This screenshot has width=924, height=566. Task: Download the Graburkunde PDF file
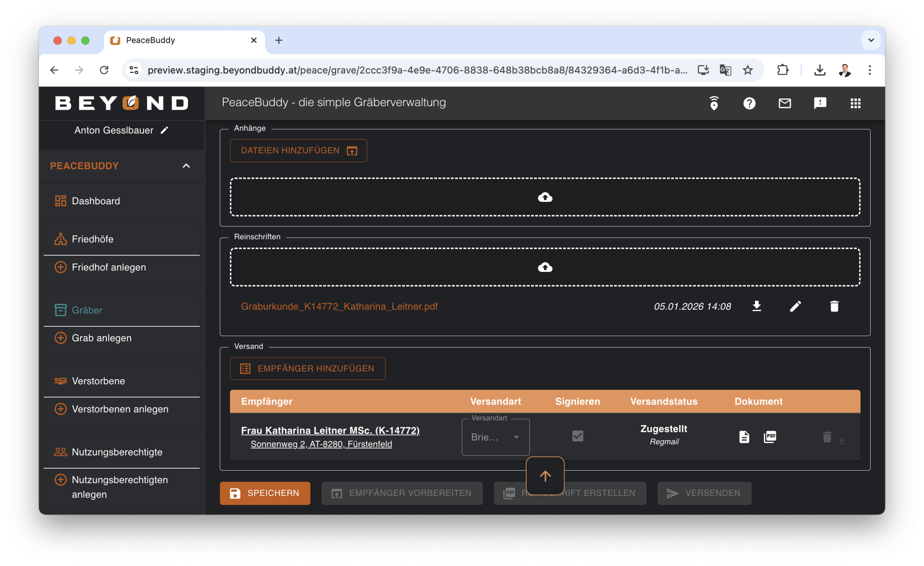tap(757, 306)
